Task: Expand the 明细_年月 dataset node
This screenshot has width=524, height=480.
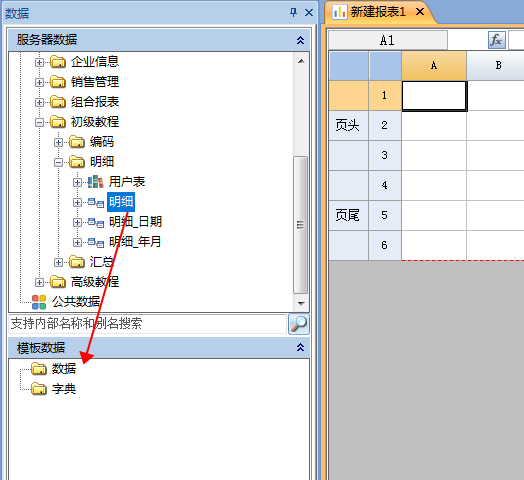Action: click(x=77, y=242)
